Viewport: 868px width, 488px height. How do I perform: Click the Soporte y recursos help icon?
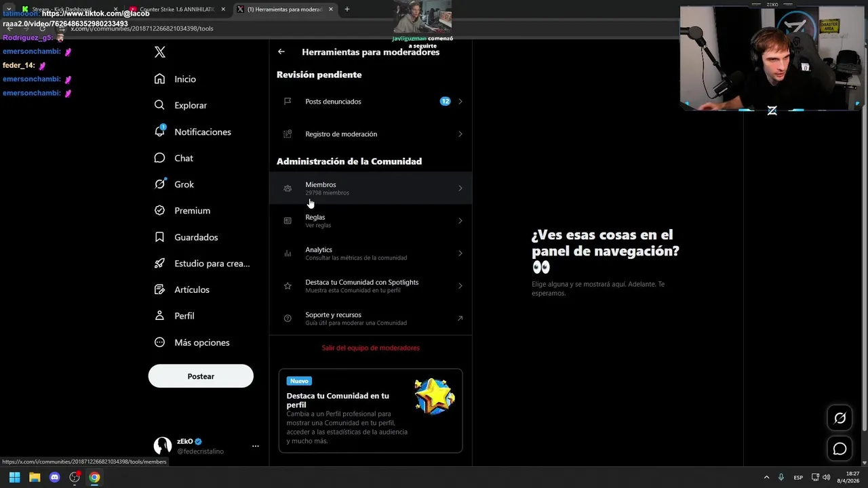pos(288,319)
